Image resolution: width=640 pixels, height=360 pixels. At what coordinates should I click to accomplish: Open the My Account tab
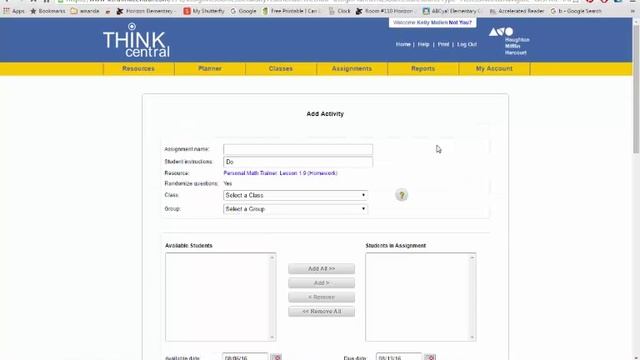(494, 69)
